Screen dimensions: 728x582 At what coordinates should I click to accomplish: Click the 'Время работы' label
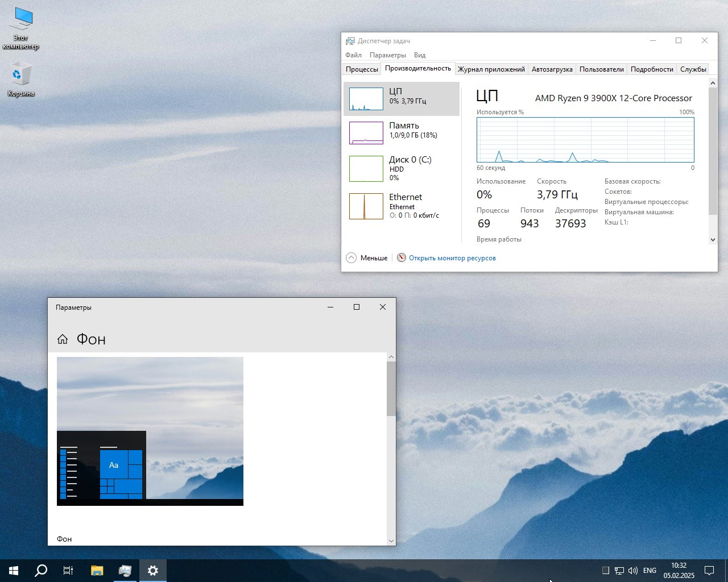coord(499,239)
